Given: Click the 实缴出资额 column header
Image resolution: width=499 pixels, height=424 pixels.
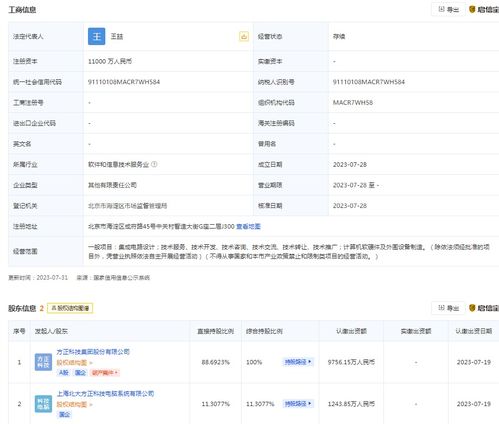Looking at the screenshot, I should point(416,331).
